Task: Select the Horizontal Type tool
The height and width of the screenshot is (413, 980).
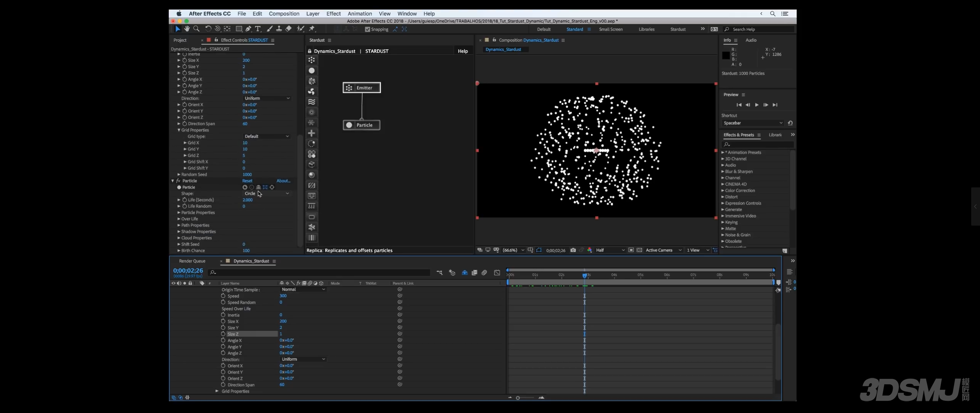Action: [258, 29]
